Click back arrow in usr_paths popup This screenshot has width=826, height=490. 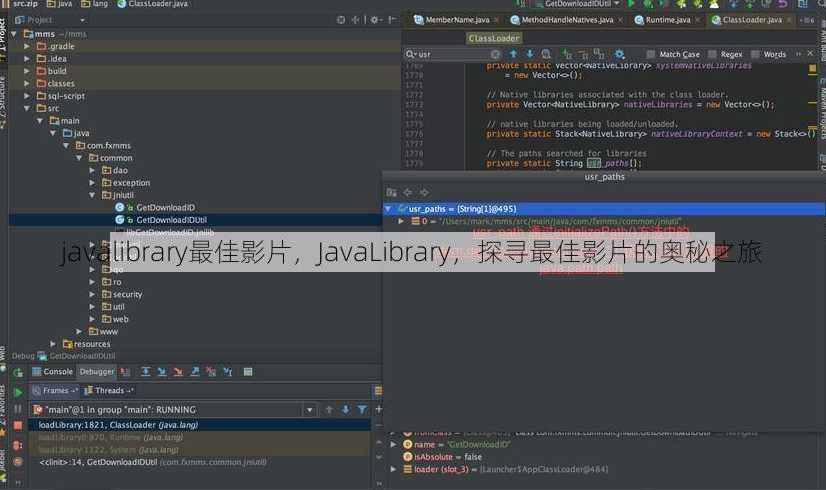408,192
